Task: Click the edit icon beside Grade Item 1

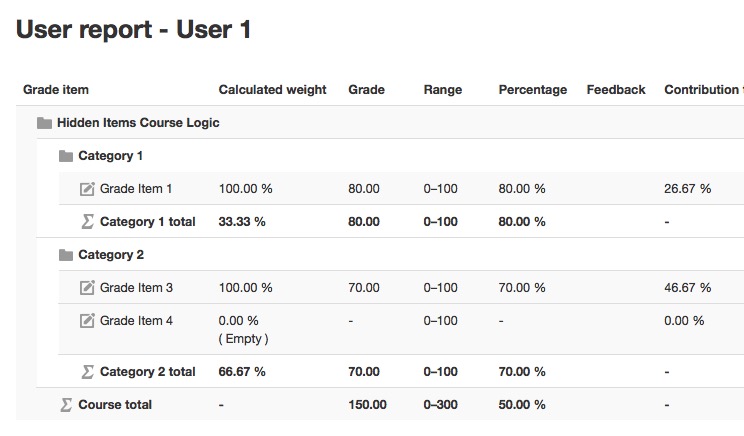Action: tap(87, 189)
